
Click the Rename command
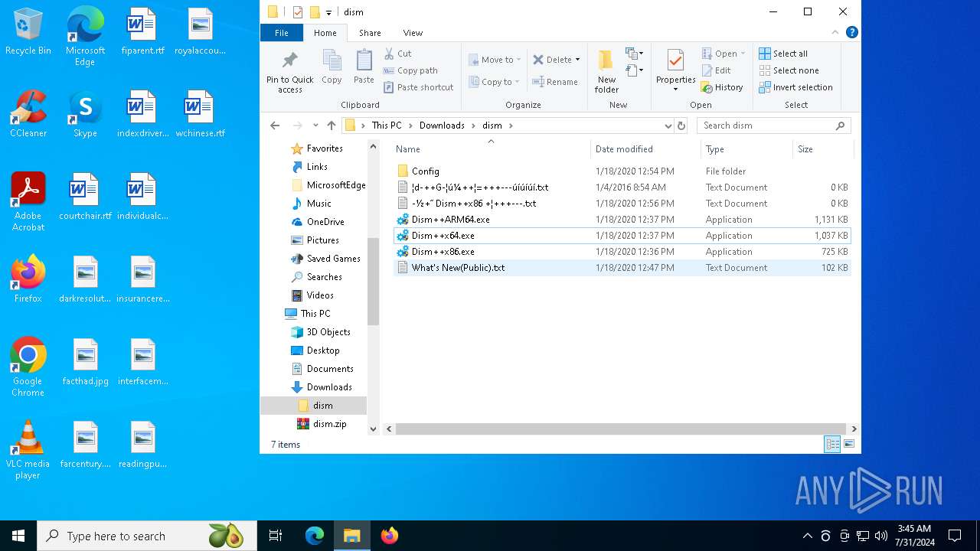pos(555,82)
